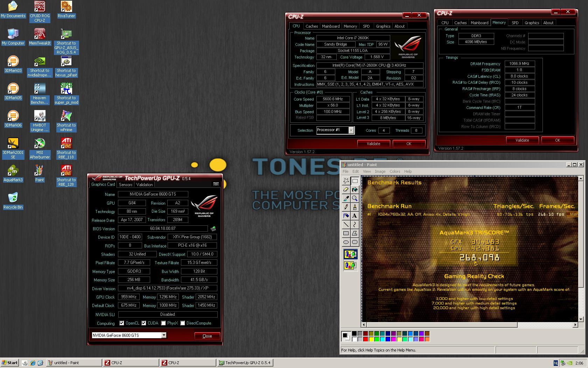Pick the Fill With Color bucket tool
Screen dimensions: 588x368
tap(355, 190)
